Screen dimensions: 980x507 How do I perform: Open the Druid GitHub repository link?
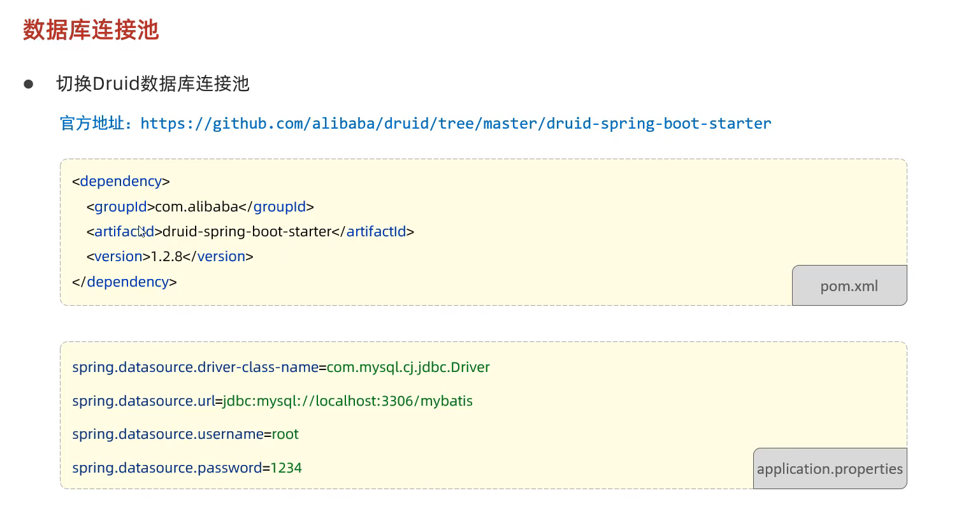(455, 124)
